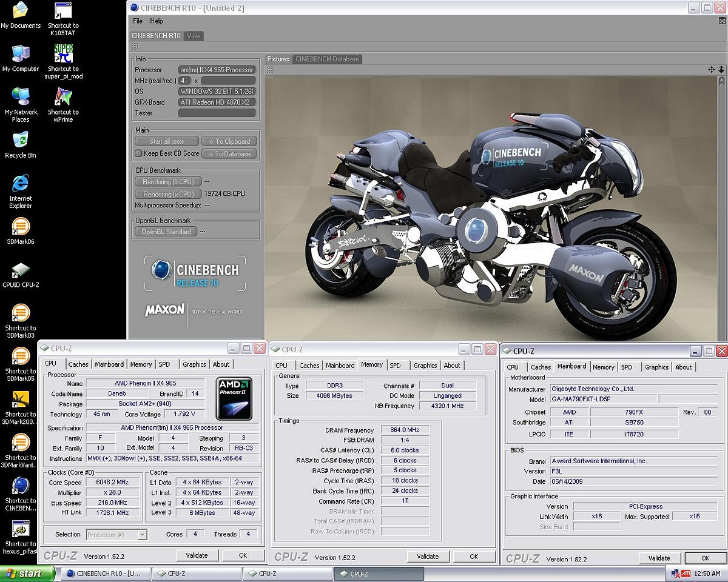728x582 pixels.
Task: Click Validate in the left CPU-Z window
Action: pos(197,555)
